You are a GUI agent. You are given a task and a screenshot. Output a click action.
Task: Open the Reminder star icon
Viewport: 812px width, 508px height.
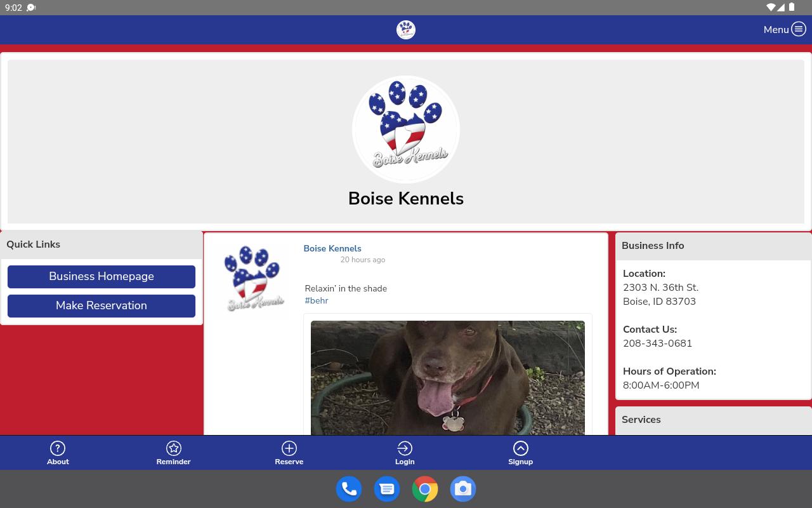(173, 448)
